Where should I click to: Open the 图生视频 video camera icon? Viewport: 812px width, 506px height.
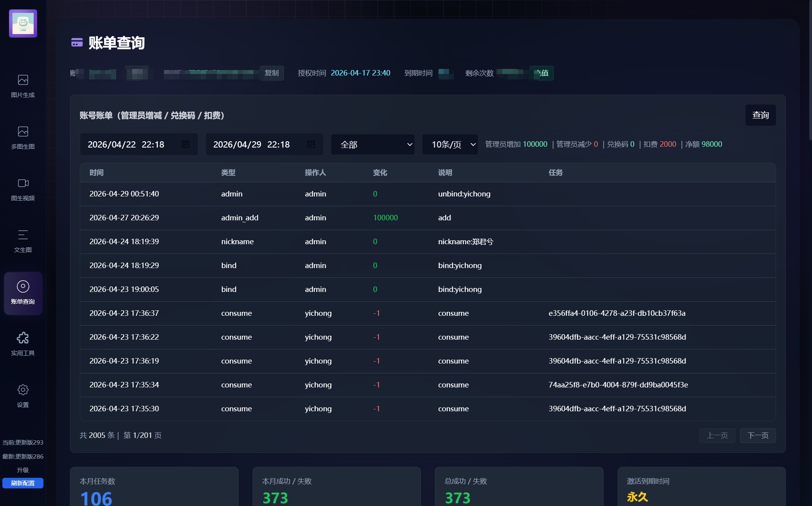(x=23, y=183)
